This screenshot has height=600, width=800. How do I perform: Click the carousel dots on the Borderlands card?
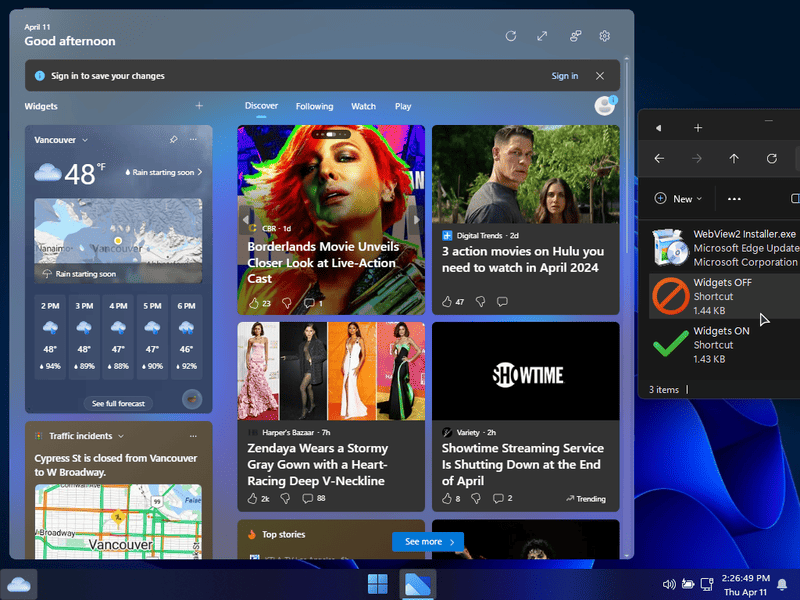click(x=331, y=134)
